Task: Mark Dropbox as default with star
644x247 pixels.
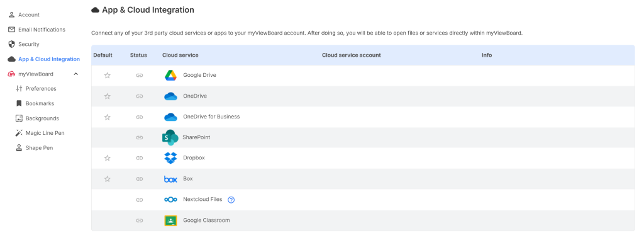Action: (107, 158)
